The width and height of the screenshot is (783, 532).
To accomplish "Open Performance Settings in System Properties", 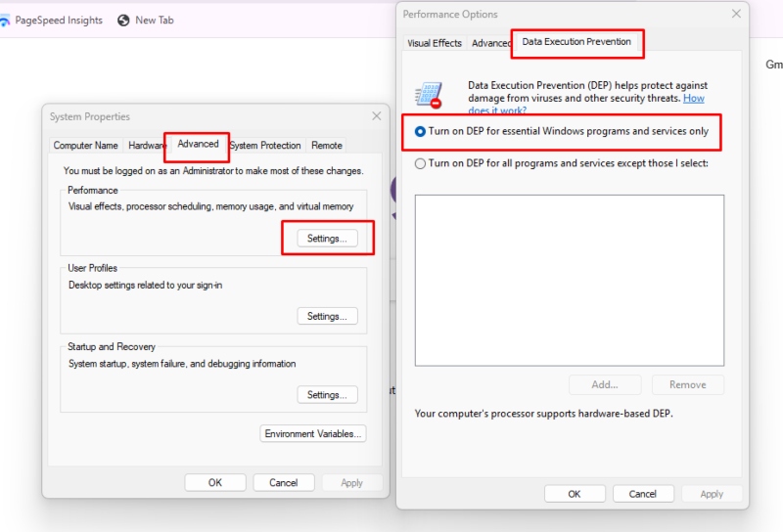I will point(327,239).
